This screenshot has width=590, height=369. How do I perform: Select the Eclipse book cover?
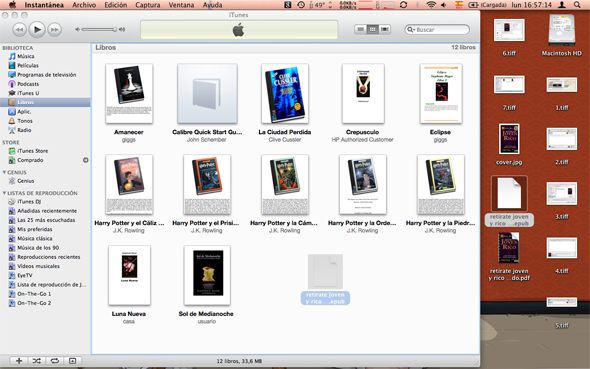(x=441, y=93)
